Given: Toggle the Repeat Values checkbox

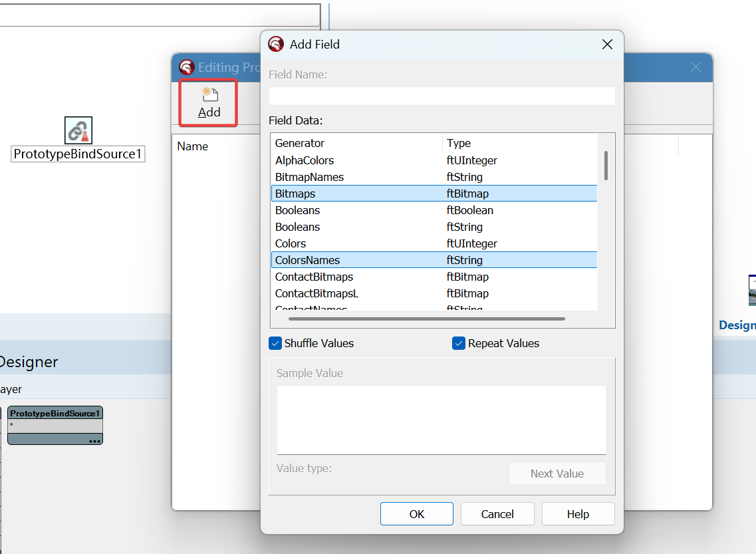Looking at the screenshot, I should (459, 343).
